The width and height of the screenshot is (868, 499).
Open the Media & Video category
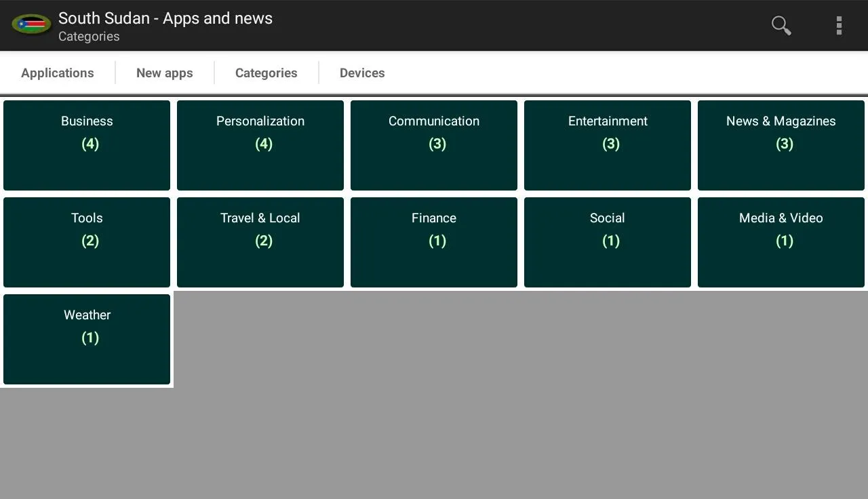click(x=781, y=242)
